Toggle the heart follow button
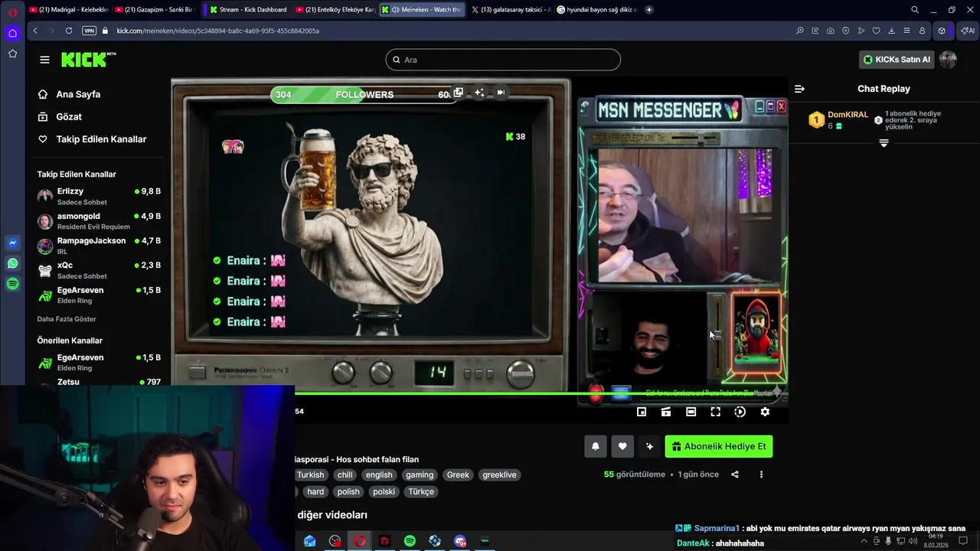Image resolution: width=980 pixels, height=551 pixels. tap(622, 446)
